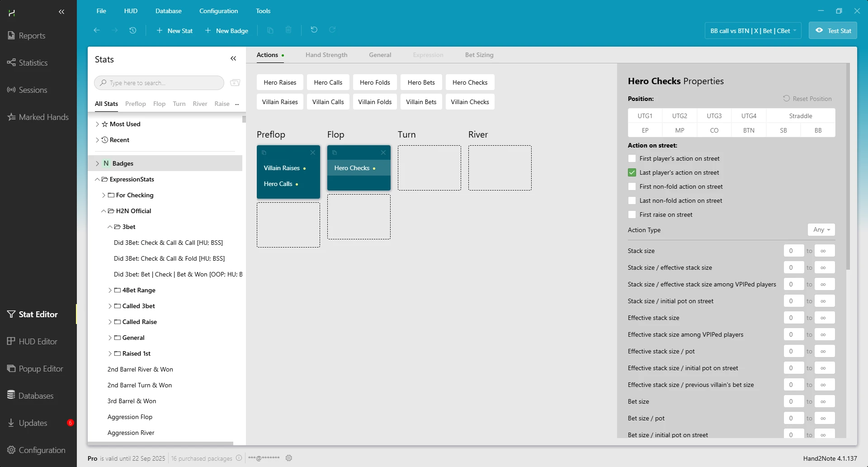Click the undo arrow icon
The image size is (868, 467).
pos(314,30)
